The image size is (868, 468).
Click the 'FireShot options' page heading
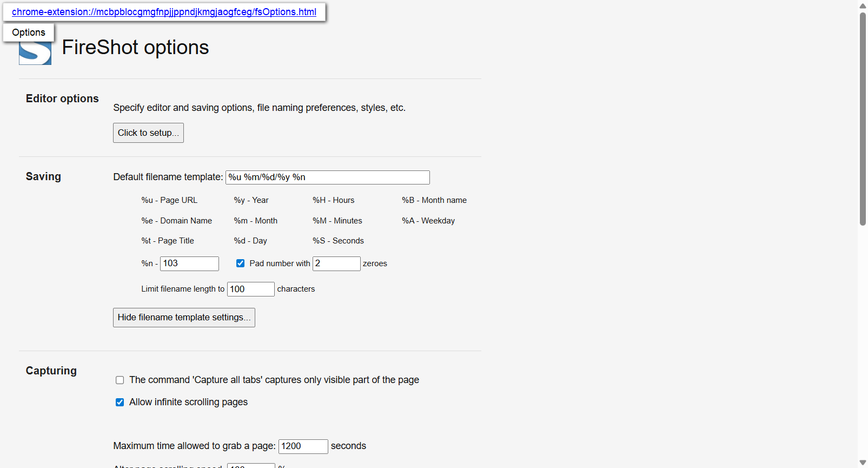point(135,48)
